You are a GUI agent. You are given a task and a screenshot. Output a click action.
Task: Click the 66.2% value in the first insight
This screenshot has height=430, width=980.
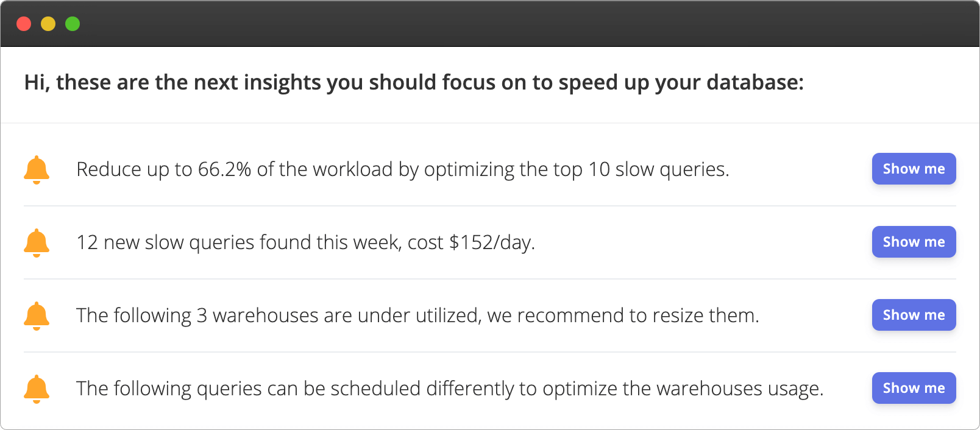tap(224, 169)
